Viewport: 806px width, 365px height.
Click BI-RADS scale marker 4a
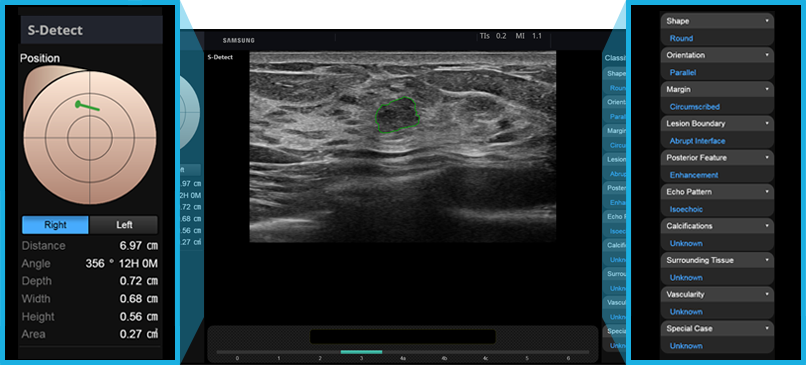point(403,358)
